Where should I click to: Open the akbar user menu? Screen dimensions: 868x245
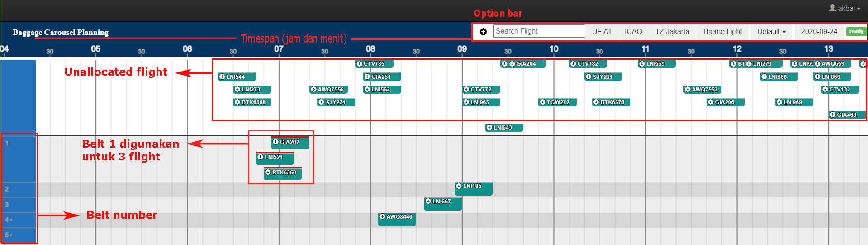844,8
